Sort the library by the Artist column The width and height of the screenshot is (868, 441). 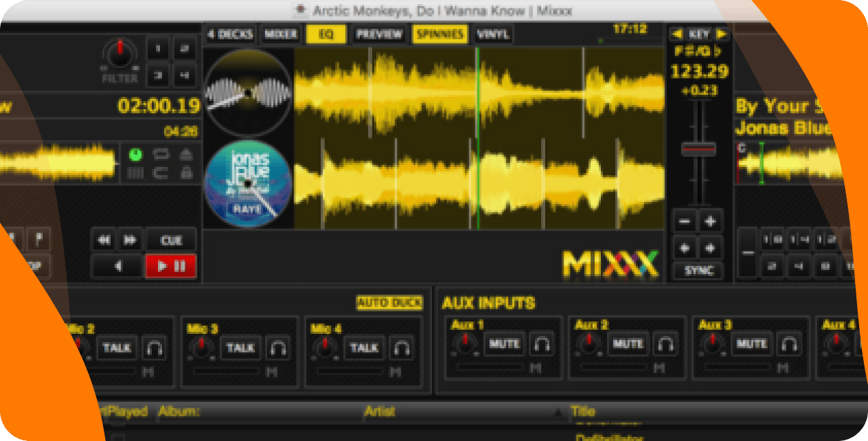tap(380, 412)
